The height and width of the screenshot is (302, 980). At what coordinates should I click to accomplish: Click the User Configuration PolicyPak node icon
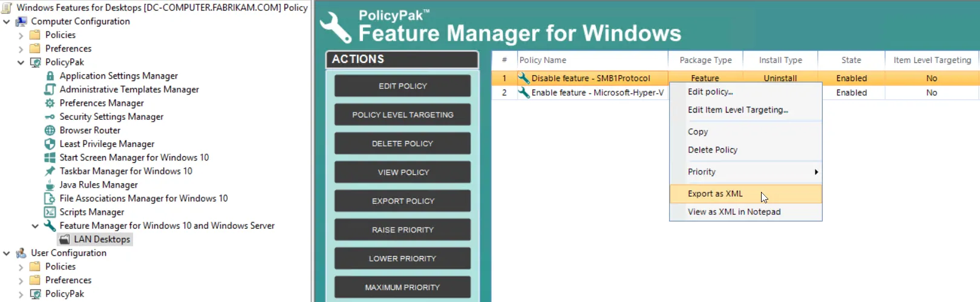click(36, 294)
